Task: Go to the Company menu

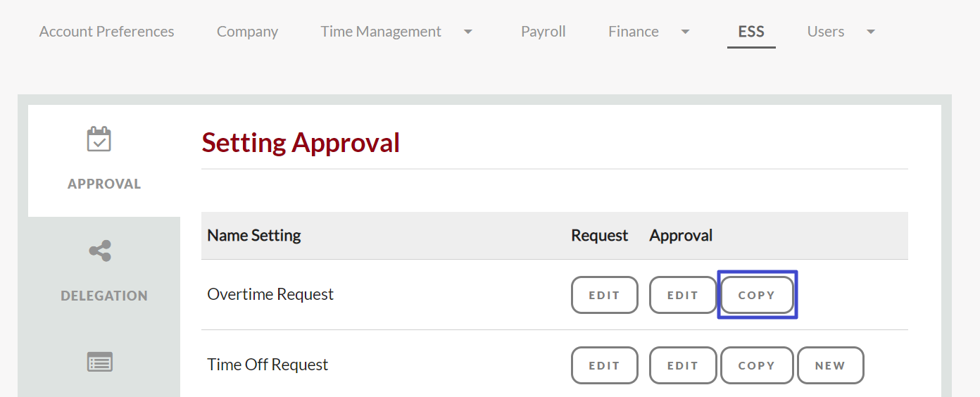Action: (x=247, y=32)
